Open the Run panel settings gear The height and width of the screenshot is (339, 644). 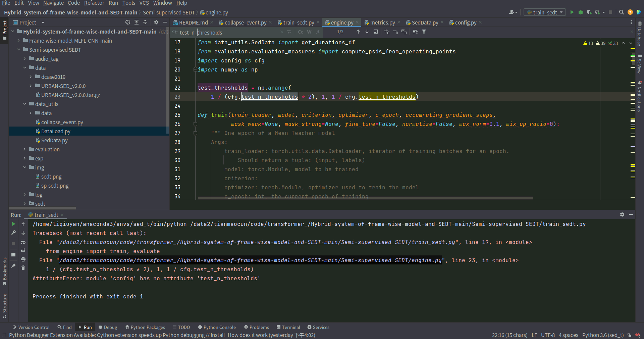point(622,214)
